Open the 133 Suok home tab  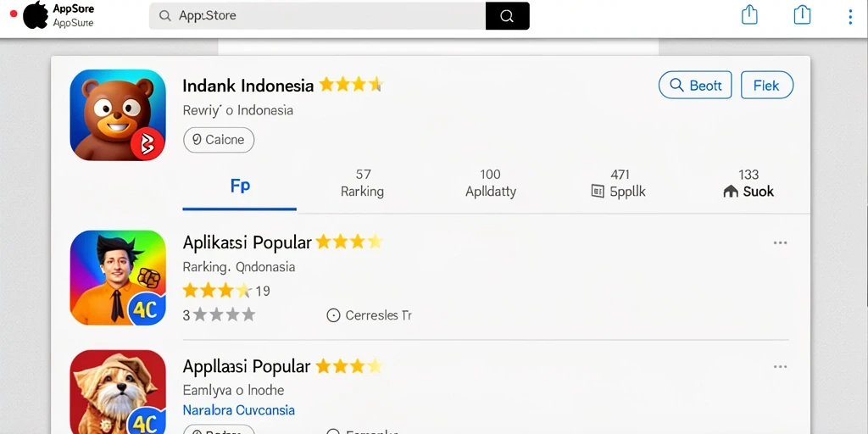click(748, 183)
